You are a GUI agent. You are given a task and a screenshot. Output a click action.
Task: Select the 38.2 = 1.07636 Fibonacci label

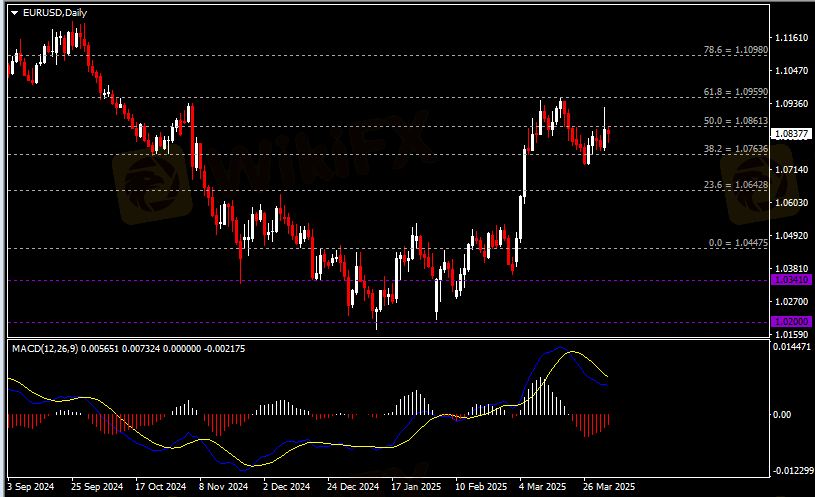[735, 149]
